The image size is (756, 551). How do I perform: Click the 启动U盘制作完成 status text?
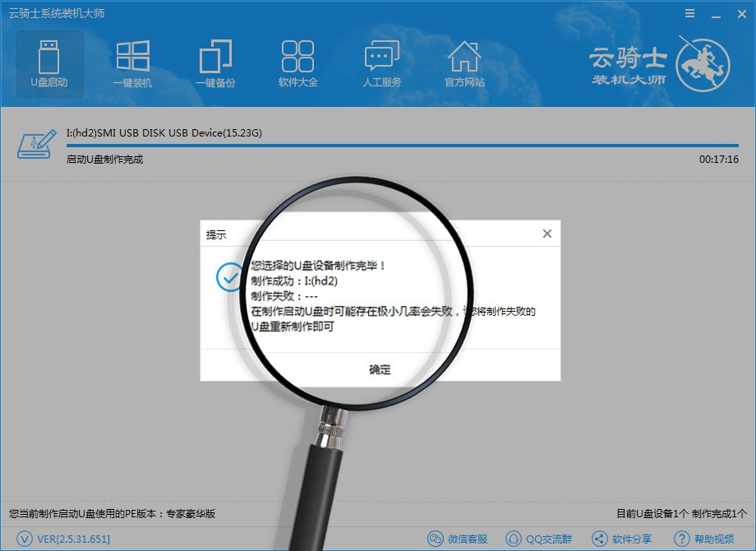(104, 160)
